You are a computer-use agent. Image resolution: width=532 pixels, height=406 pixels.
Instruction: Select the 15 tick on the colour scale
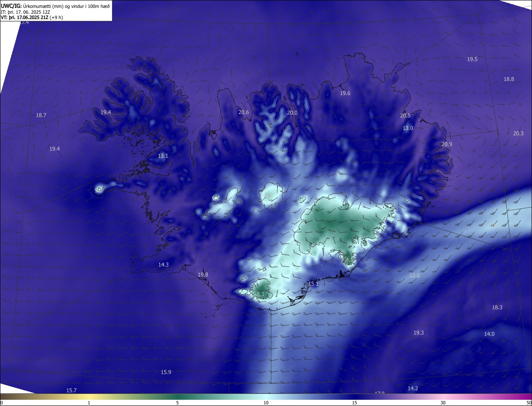coord(355,403)
